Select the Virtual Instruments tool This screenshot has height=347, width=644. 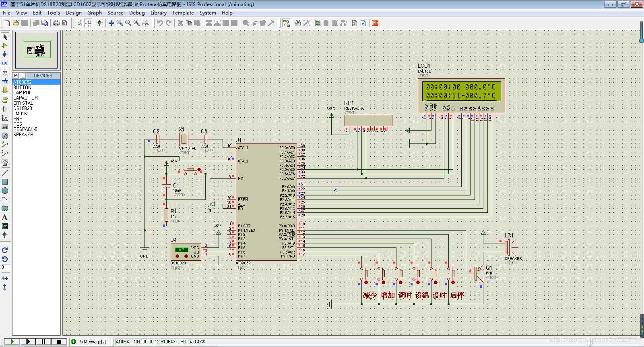tap(5, 162)
